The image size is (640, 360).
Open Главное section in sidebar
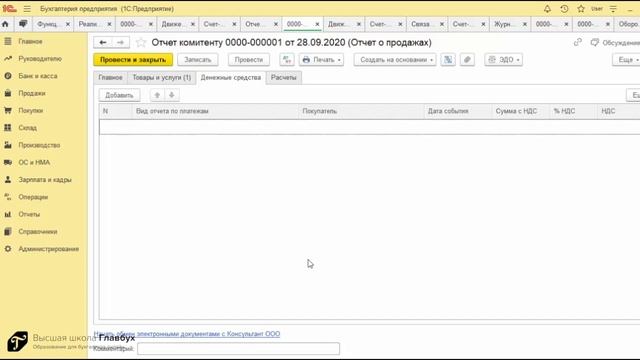pyautogui.click(x=30, y=42)
